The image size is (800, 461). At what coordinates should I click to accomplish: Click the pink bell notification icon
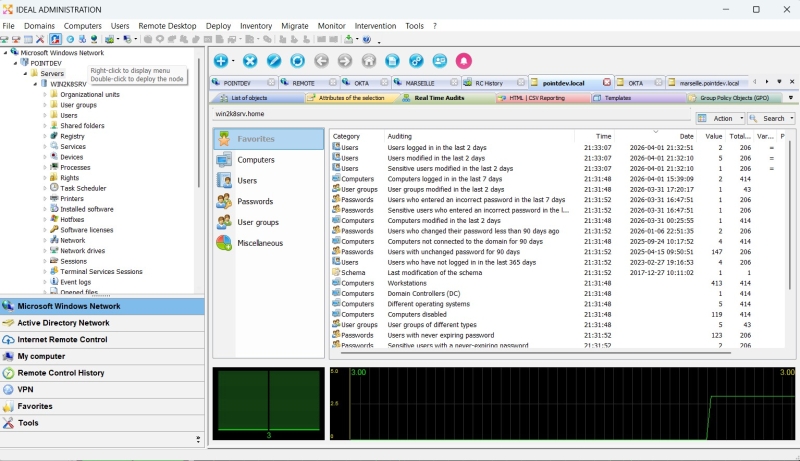pyautogui.click(x=464, y=61)
